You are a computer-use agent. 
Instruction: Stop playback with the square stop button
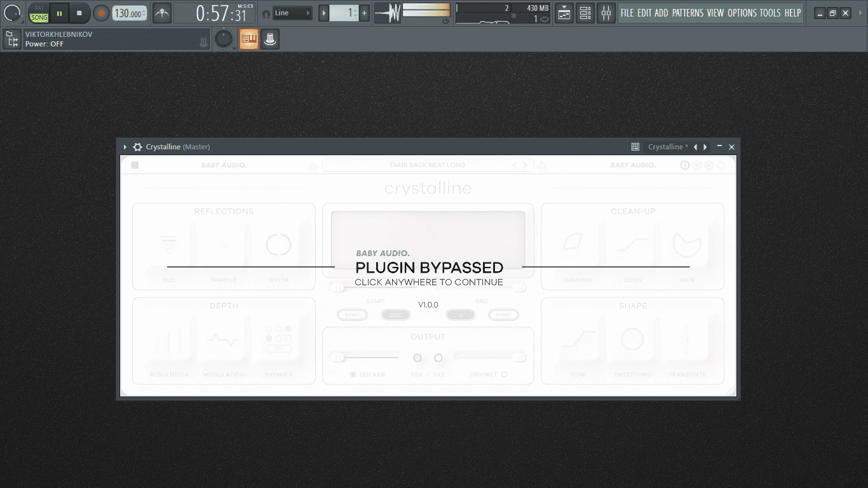[79, 13]
